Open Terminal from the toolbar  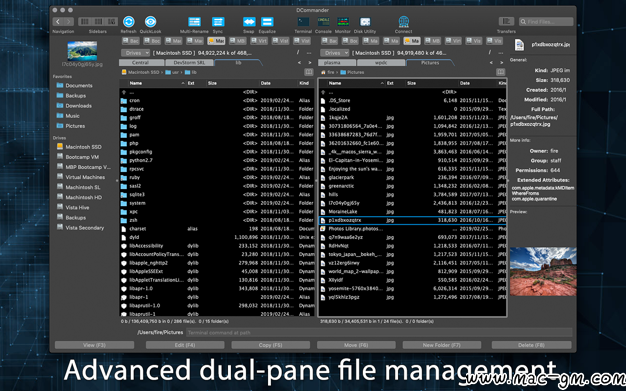(x=303, y=22)
